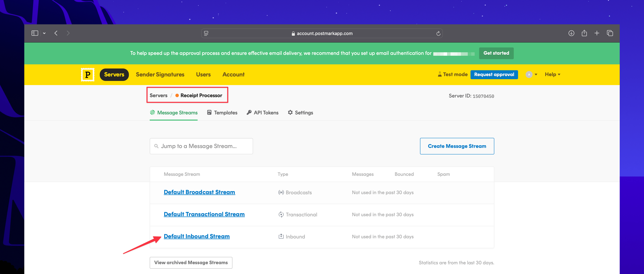Open the Servers nav item

click(114, 75)
